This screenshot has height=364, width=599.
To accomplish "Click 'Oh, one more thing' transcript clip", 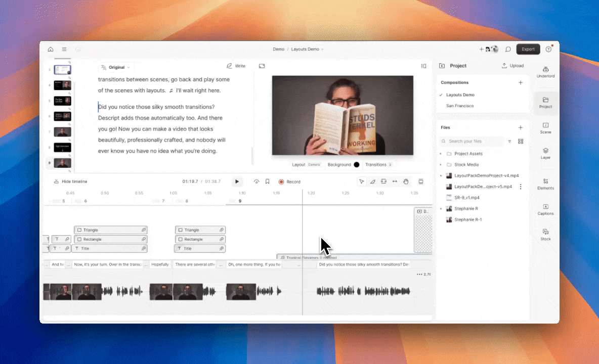I will pyautogui.click(x=254, y=264).
